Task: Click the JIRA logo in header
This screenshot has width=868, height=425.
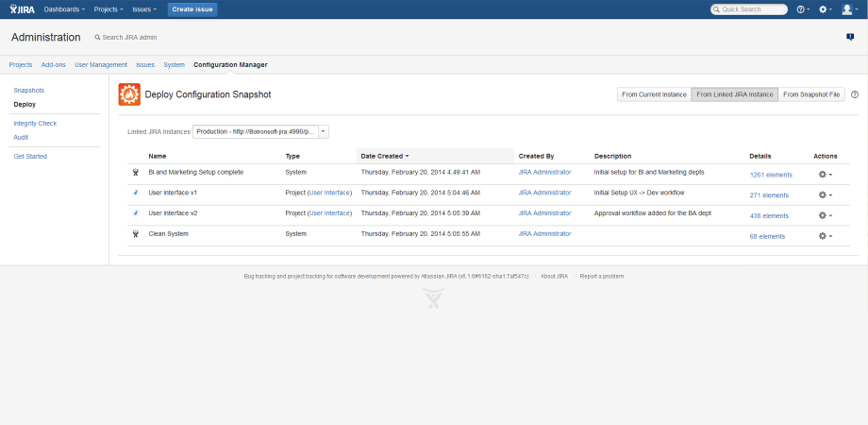Action: [x=23, y=9]
